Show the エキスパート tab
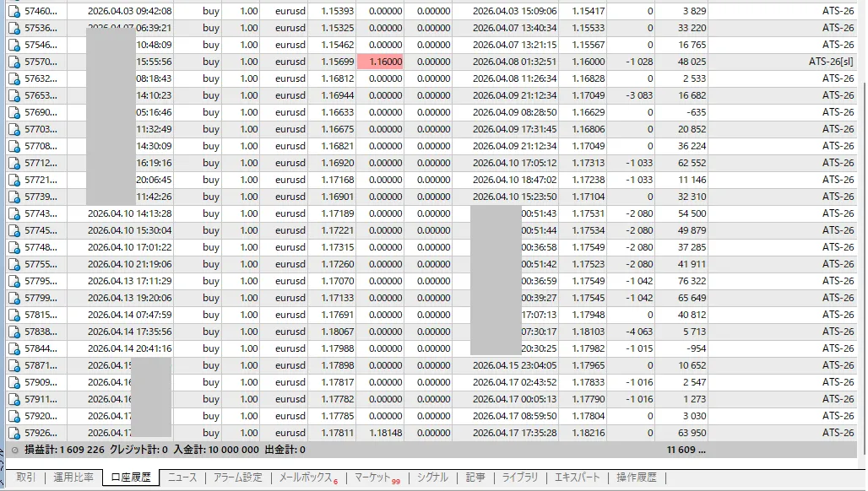 [x=577, y=478]
